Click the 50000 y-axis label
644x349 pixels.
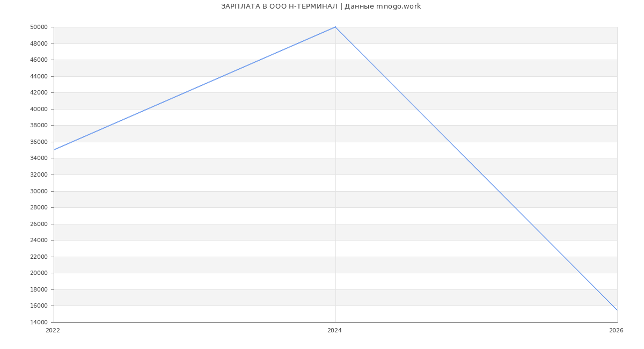click(x=39, y=27)
